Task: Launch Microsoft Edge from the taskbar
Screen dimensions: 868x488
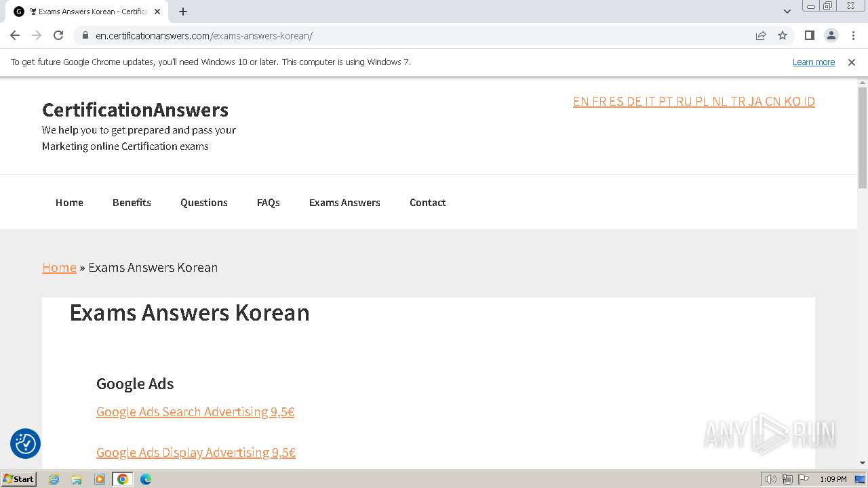Action: click(146, 479)
